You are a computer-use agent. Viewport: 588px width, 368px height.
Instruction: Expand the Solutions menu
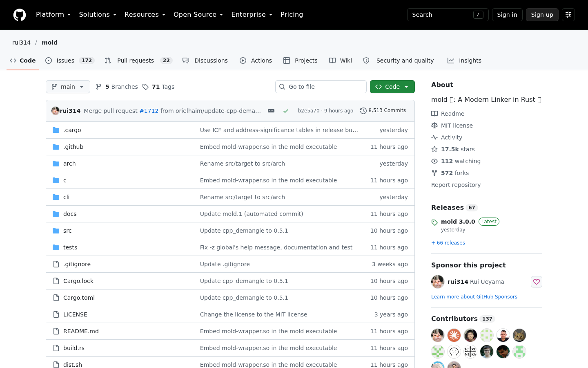click(98, 15)
